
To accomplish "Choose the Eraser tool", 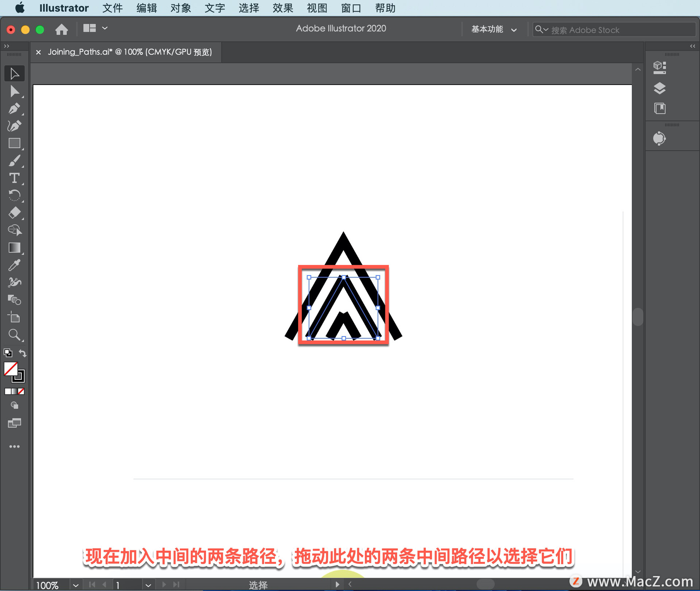I will coord(15,213).
